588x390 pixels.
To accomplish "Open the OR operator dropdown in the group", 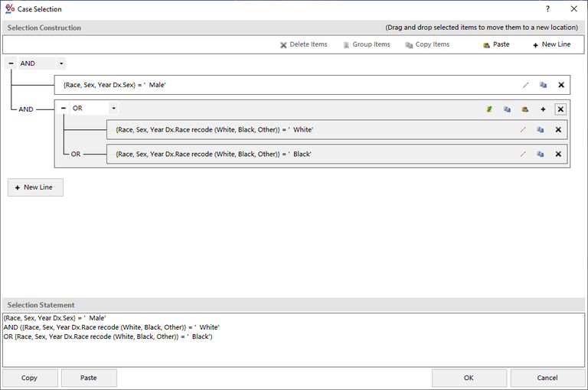I will [113, 109].
